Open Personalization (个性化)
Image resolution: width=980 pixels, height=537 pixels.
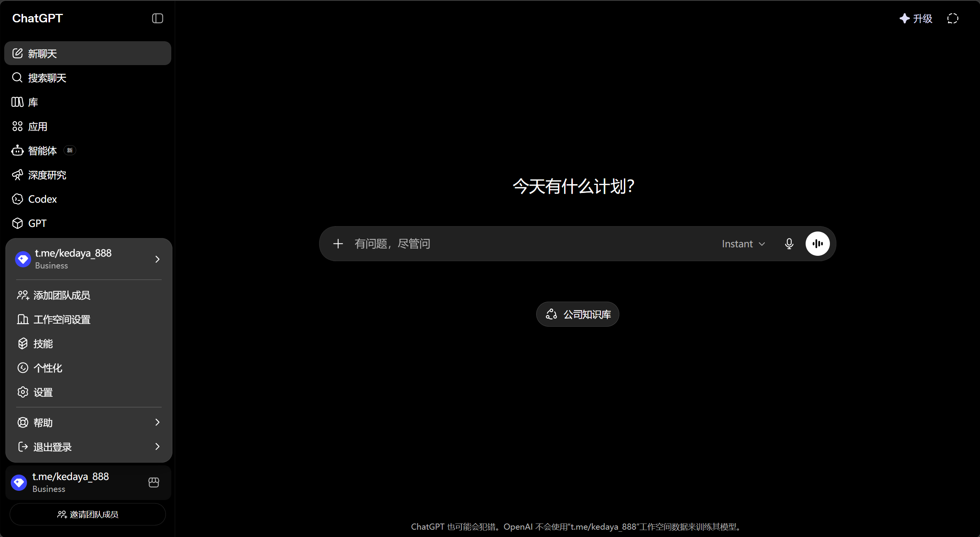tap(89, 368)
